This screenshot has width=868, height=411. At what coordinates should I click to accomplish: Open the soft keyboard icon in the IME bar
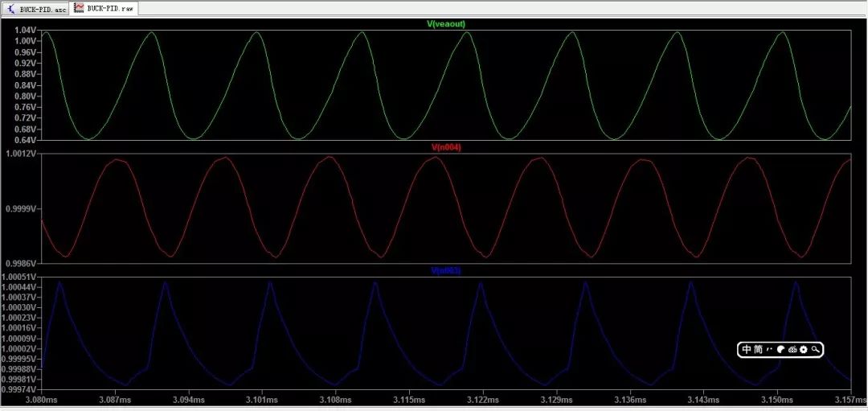tap(792, 350)
